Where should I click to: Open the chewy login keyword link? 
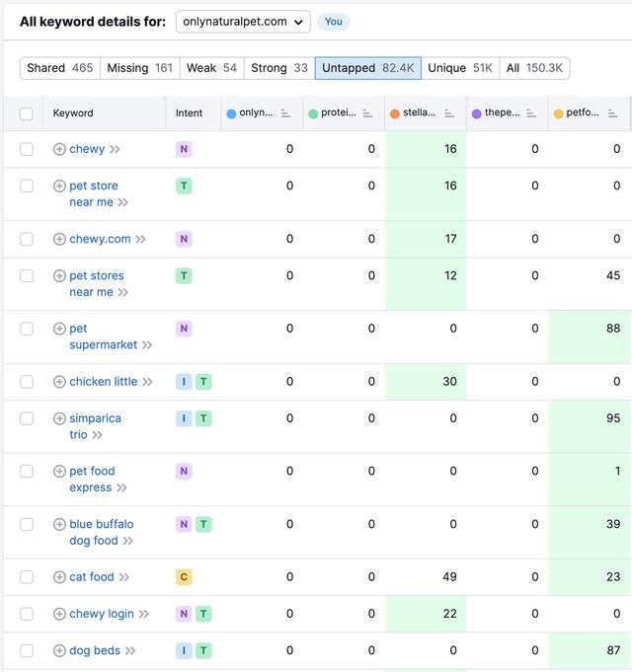pos(102,614)
